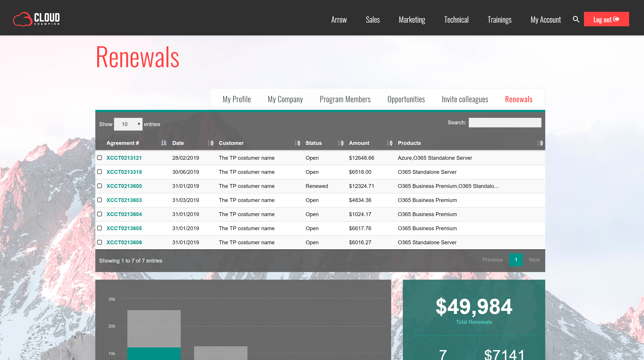Click the Cloud Champion logo

coord(36,19)
